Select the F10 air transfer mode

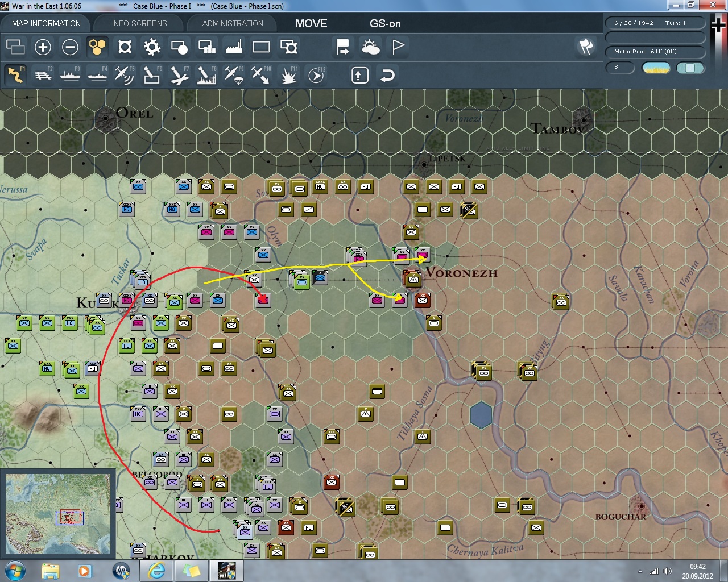click(261, 75)
